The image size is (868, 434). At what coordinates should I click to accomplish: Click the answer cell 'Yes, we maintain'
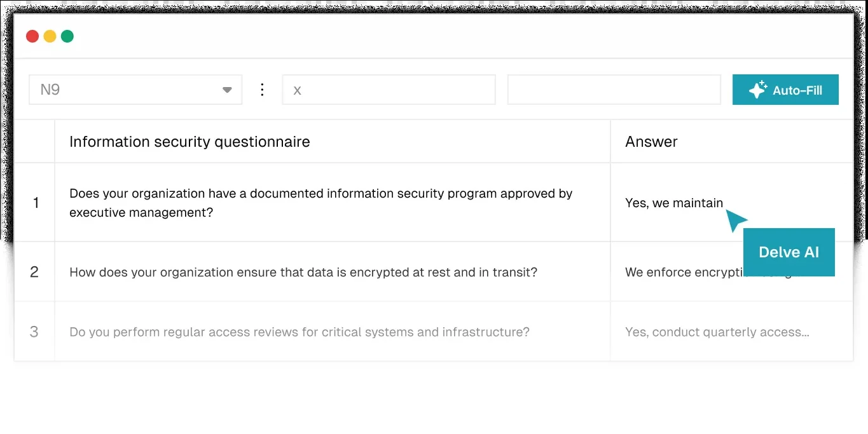tap(674, 203)
